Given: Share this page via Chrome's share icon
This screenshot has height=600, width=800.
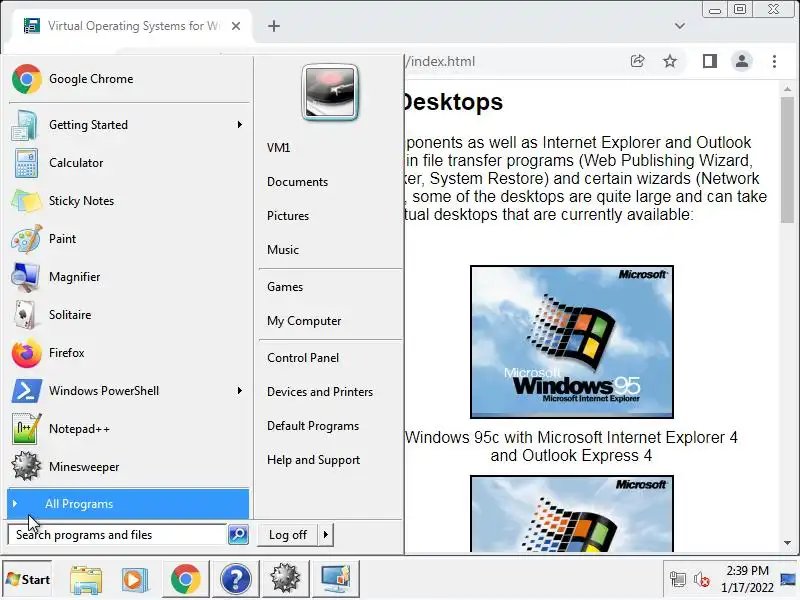Looking at the screenshot, I should point(638,61).
